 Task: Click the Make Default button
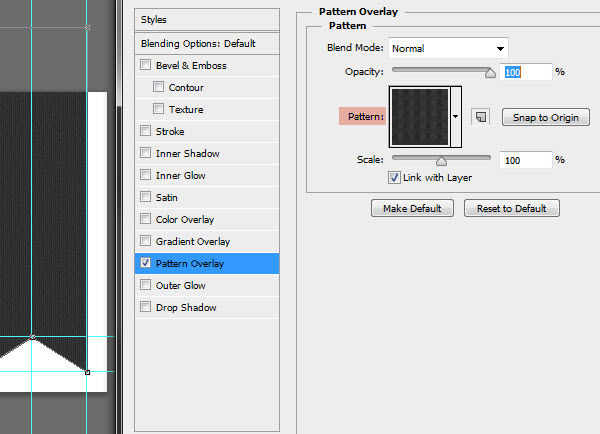point(412,208)
